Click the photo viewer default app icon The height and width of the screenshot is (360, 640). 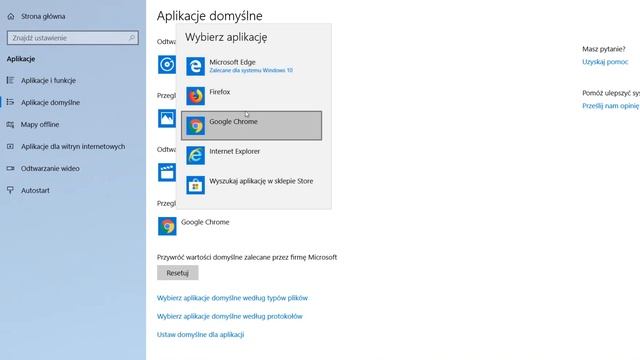tap(167, 118)
